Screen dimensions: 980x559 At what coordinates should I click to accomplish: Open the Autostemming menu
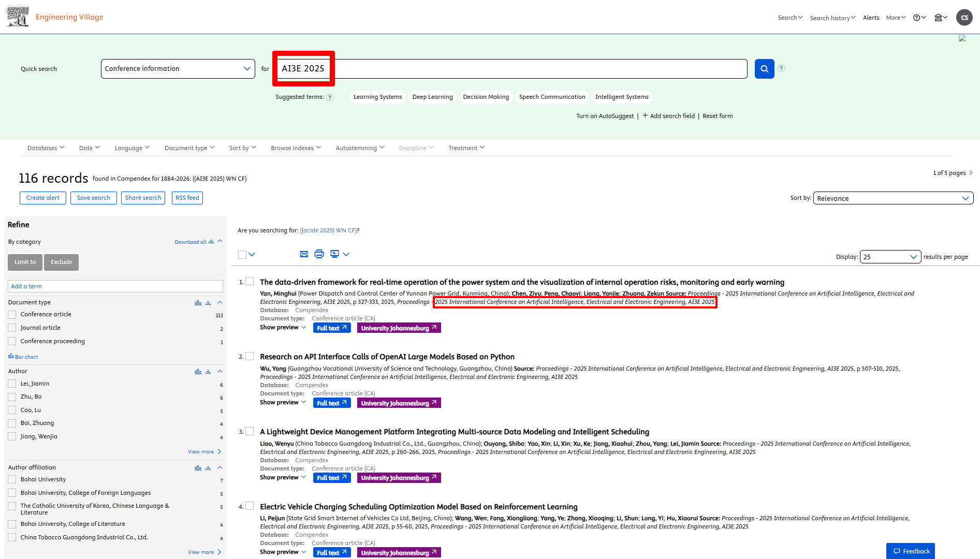tap(360, 148)
